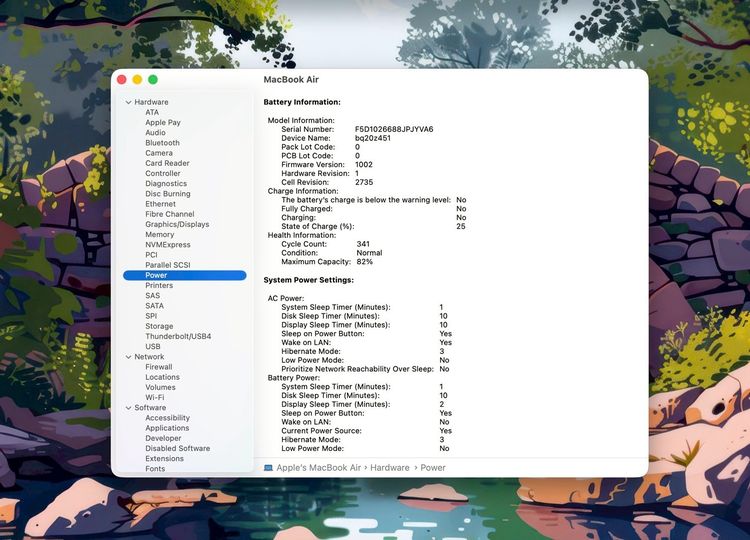750x540 pixels.
Task: Click serial number F5D1026688JPJYVA6
Action: [394, 130]
